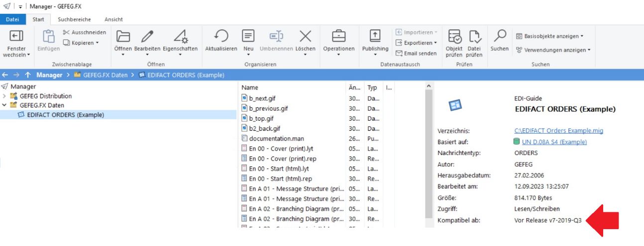Viewport: 644px width, 246px height.
Task: Click the documentation.man file icon
Action: pos(244,138)
